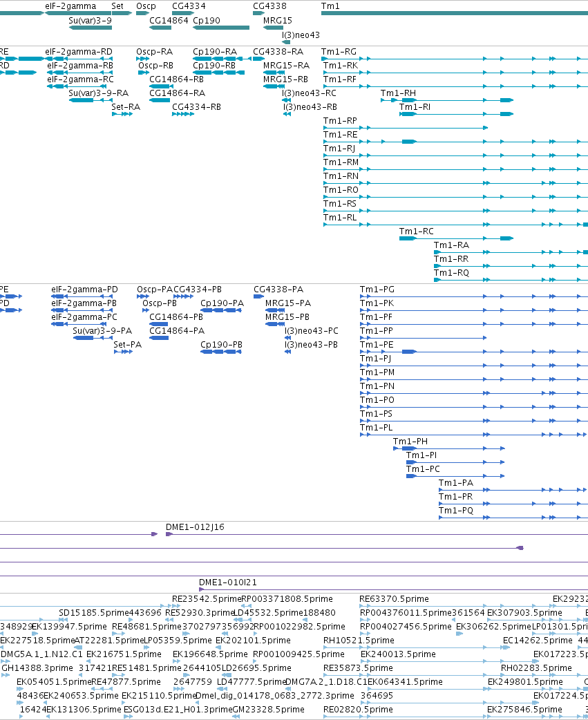Click the eIF-2gamma gene label

tap(70, 6)
